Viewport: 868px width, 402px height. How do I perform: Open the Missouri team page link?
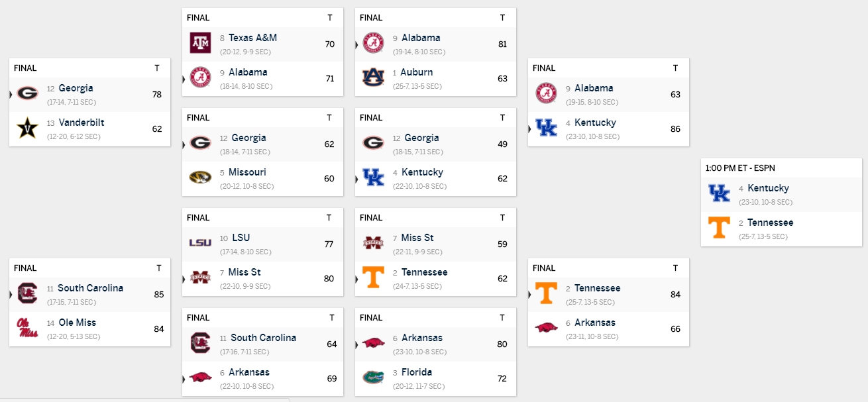tap(247, 172)
